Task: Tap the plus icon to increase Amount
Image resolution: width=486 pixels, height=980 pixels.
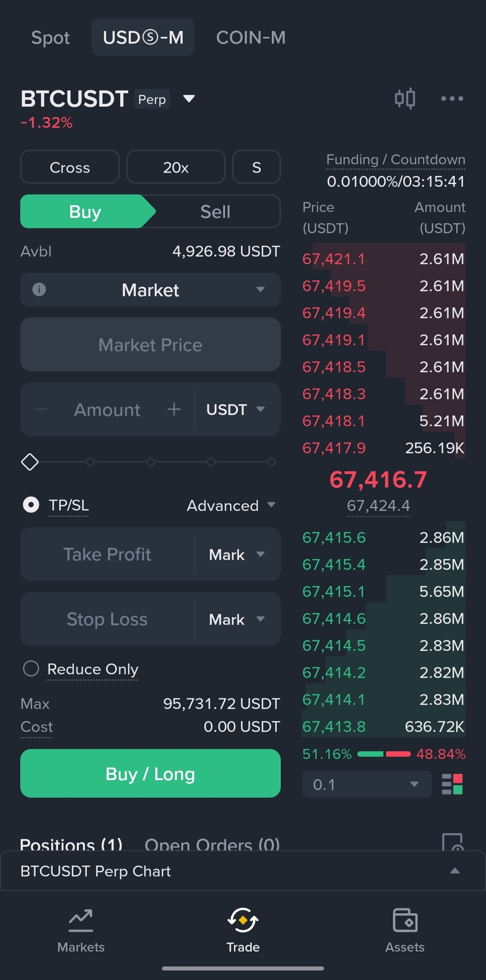Action: (174, 409)
